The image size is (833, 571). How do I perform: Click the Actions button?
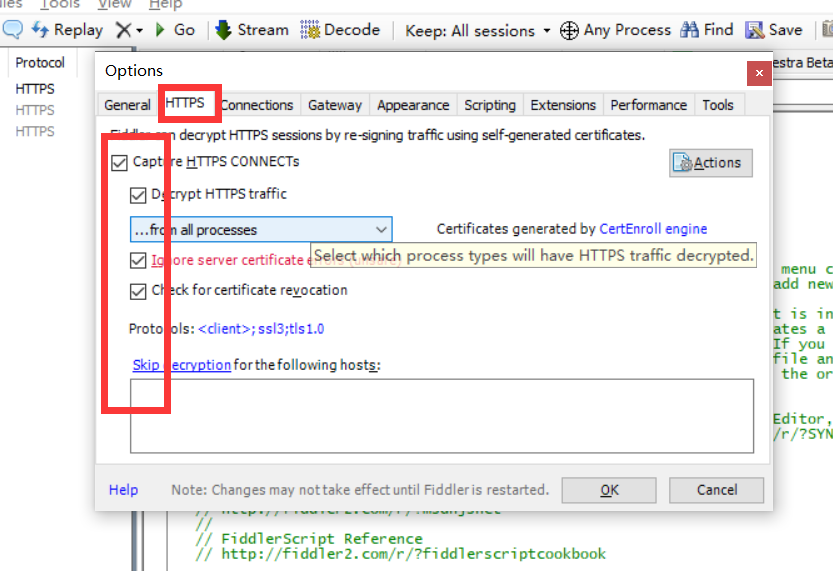click(x=711, y=163)
